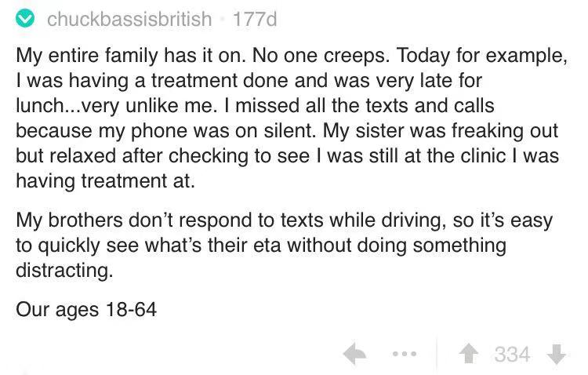Click the 334 vote score

pyautogui.click(x=512, y=354)
